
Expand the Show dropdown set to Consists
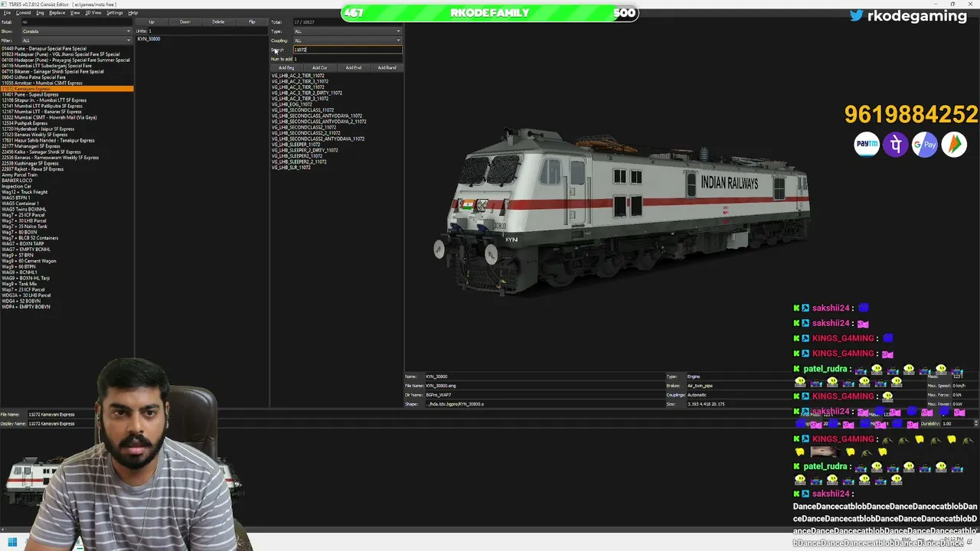(77, 31)
